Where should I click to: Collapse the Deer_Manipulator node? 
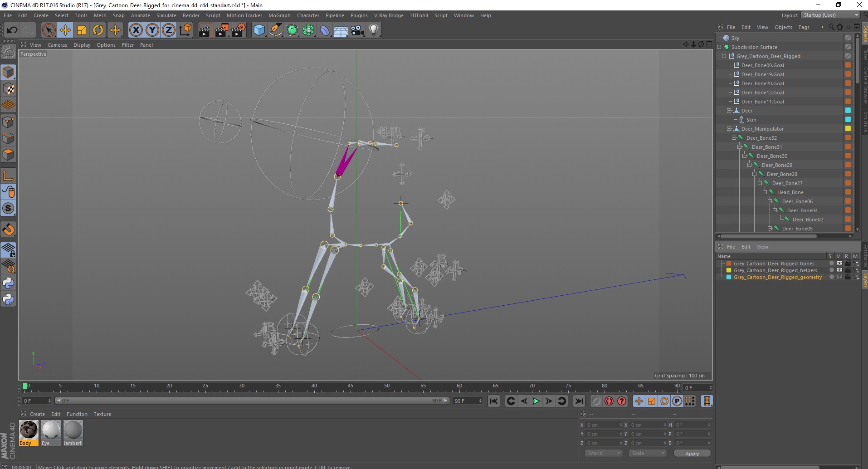tap(729, 129)
